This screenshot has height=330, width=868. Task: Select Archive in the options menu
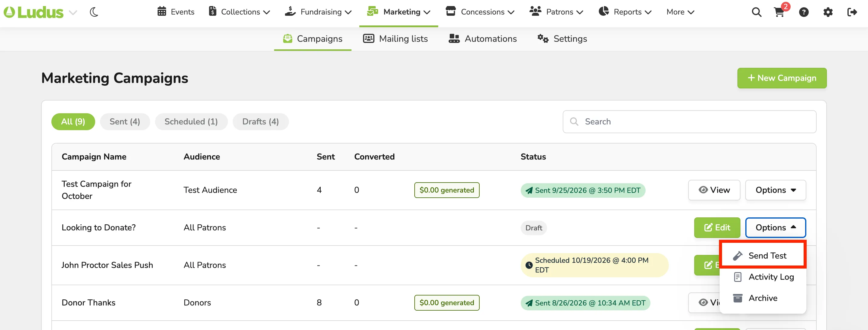(763, 298)
